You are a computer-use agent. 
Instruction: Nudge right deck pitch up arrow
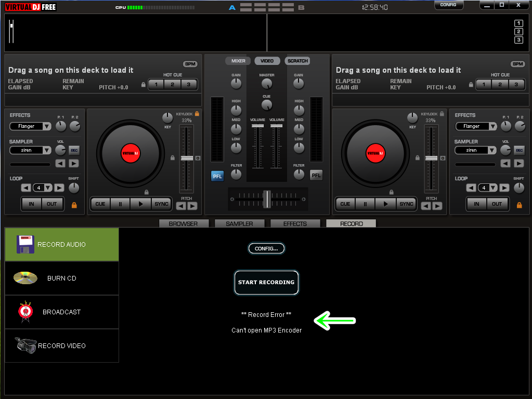437,206
